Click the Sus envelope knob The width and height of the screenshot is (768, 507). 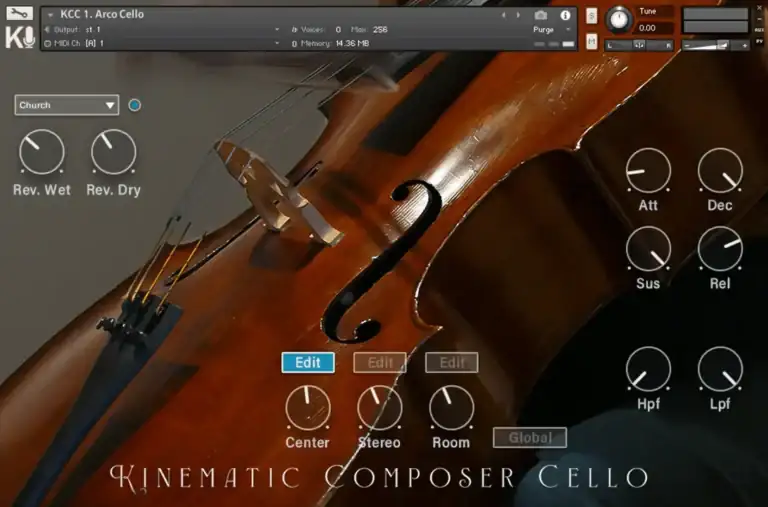[x=648, y=249]
